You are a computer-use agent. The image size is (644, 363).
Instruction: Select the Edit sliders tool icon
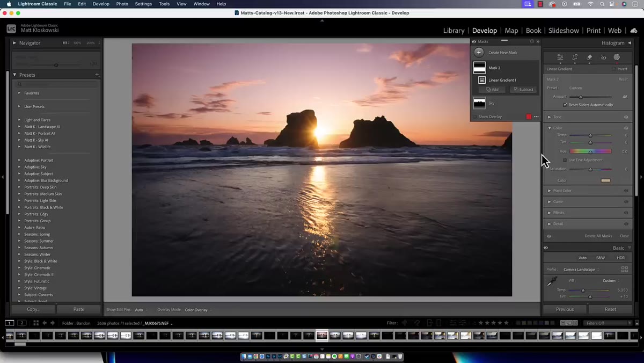coord(560,57)
